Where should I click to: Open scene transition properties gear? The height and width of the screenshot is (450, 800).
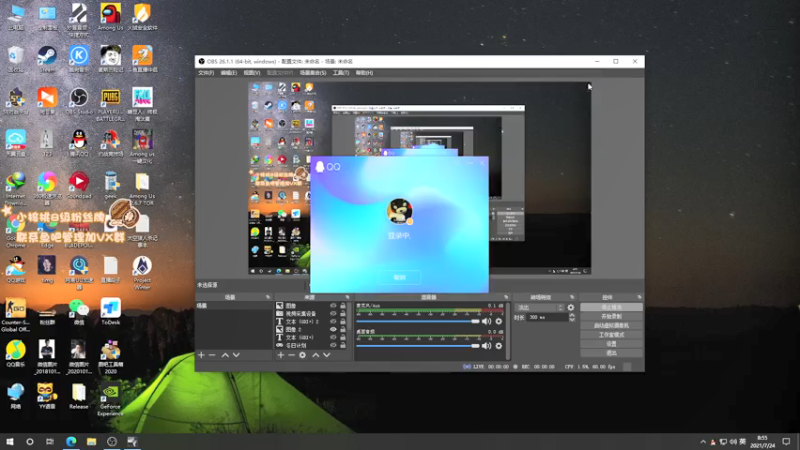[x=570, y=308]
